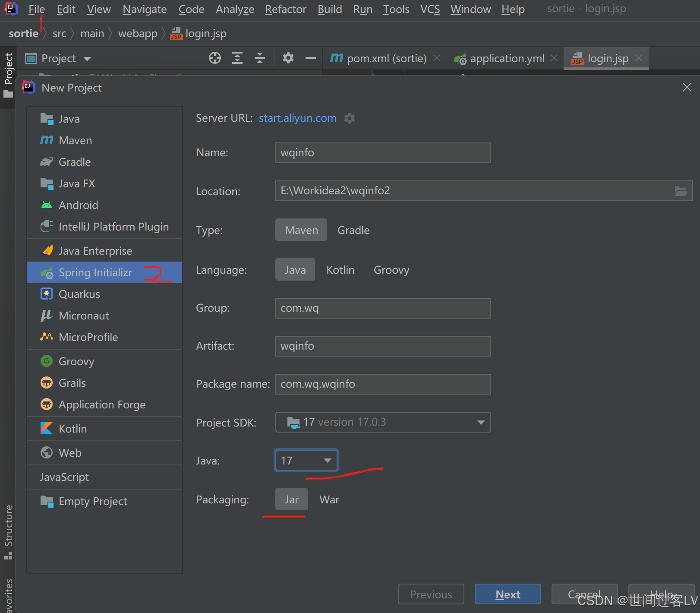Select Jar packaging

click(292, 499)
